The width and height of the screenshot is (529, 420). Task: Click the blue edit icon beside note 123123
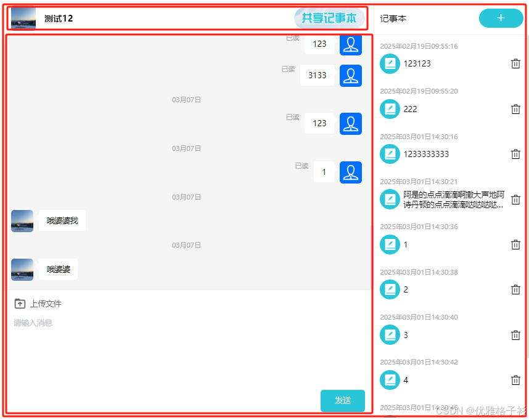(x=390, y=63)
